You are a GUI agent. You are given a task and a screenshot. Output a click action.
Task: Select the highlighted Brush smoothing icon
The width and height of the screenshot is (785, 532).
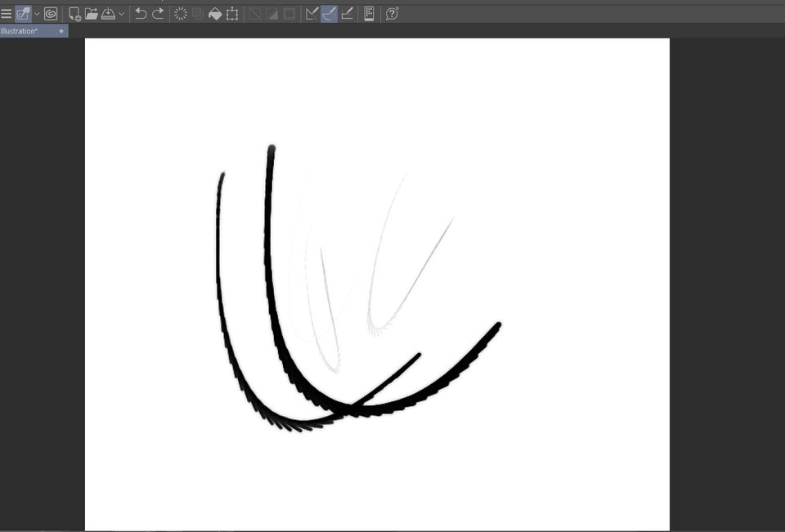tap(329, 13)
